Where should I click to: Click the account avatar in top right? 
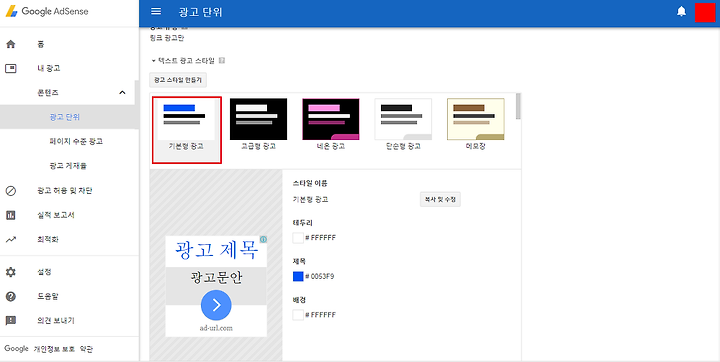coord(704,12)
